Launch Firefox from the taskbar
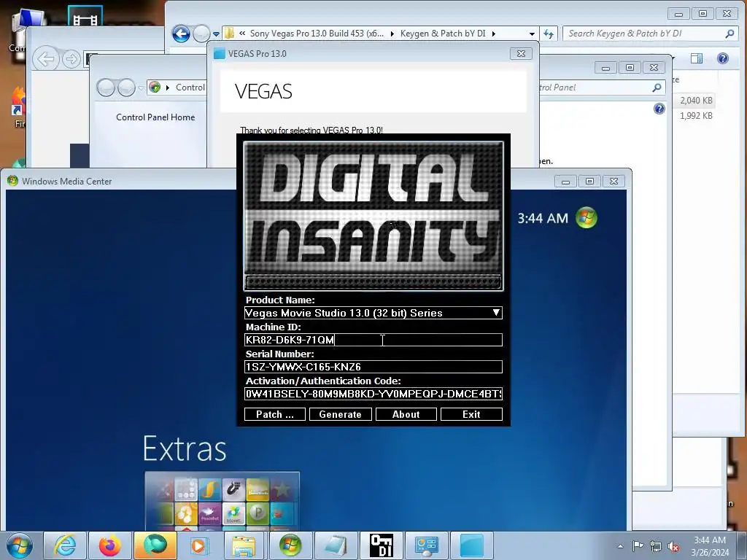747x560 pixels. click(x=110, y=545)
